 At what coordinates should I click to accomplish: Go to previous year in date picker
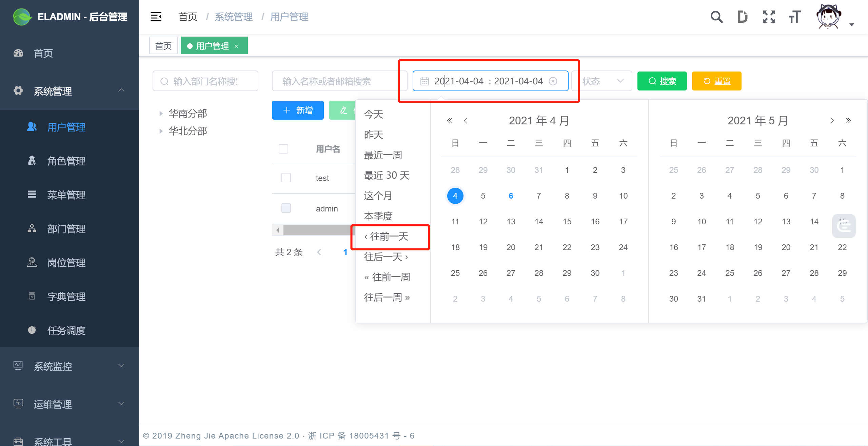pos(450,121)
